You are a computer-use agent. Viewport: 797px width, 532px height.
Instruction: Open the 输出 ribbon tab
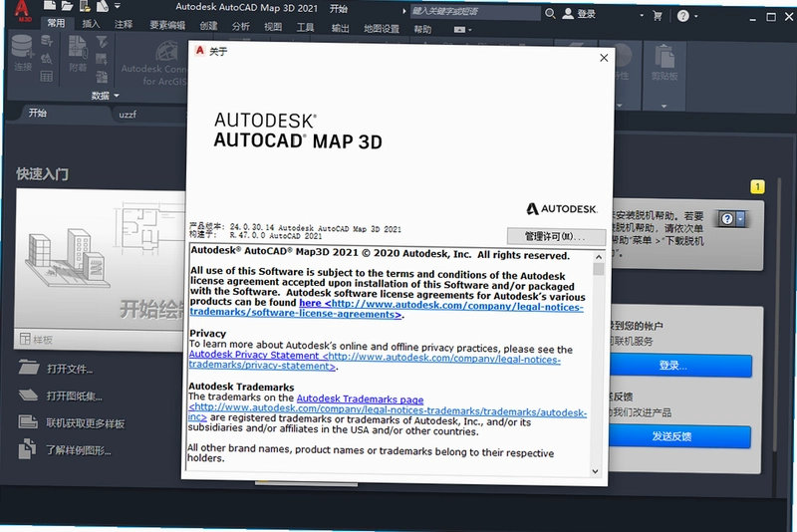pos(340,28)
